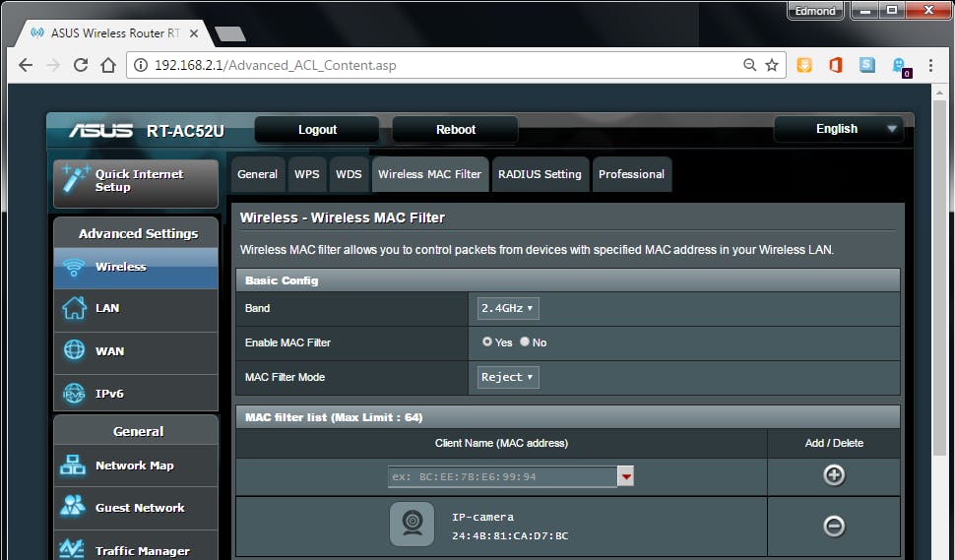This screenshot has width=955, height=560.
Task: Reload the page with the refresh icon
Action: pyautogui.click(x=81, y=65)
